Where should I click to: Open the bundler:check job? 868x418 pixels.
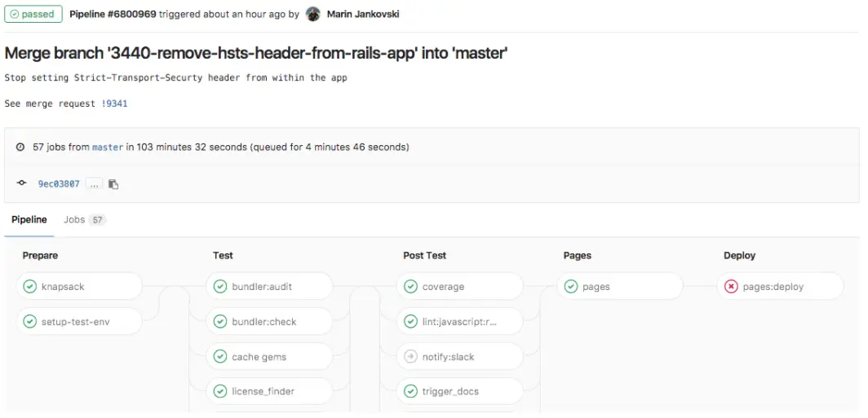[264, 322]
